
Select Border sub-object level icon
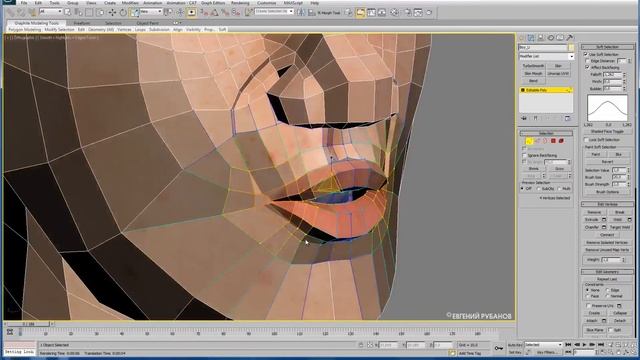(x=545, y=141)
